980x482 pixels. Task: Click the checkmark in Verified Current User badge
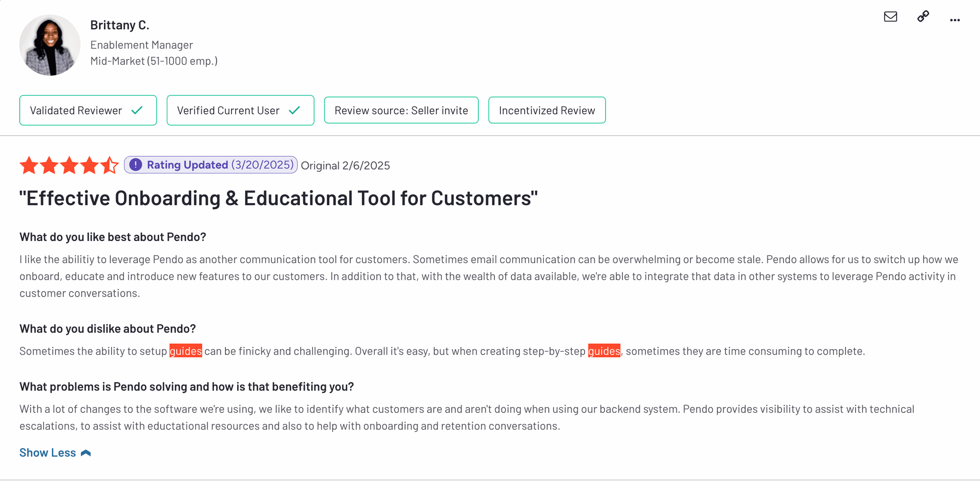pyautogui.click(x=294, y=110)
